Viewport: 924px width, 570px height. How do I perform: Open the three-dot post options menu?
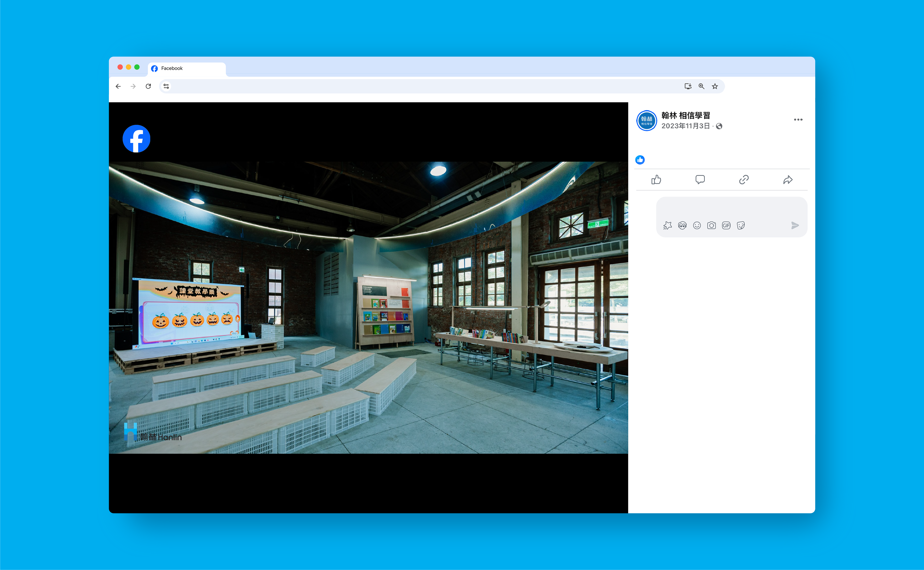click(x=798, y=120)
